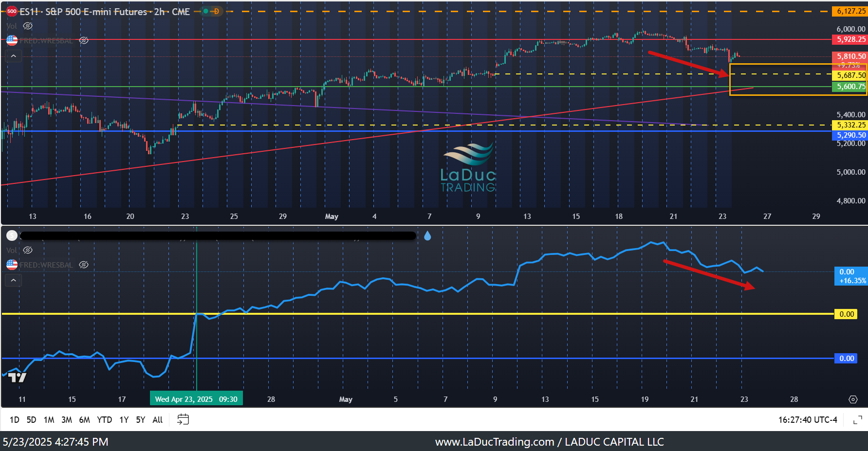The width and height of the screenshot is (868, 451).
Task: Click the ES1! S&P 500 E-mini Futures title
Action: tap(105, 11)
